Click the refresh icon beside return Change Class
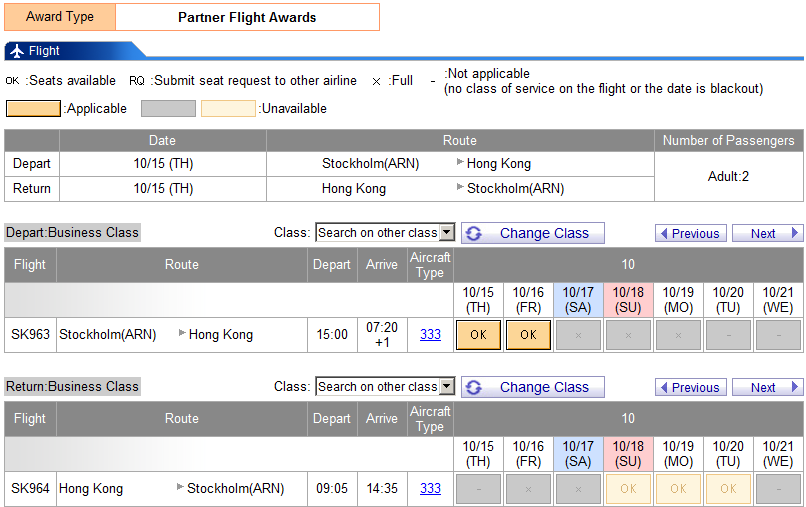Screen dimensions: 806x507 (x=474, y=387)
